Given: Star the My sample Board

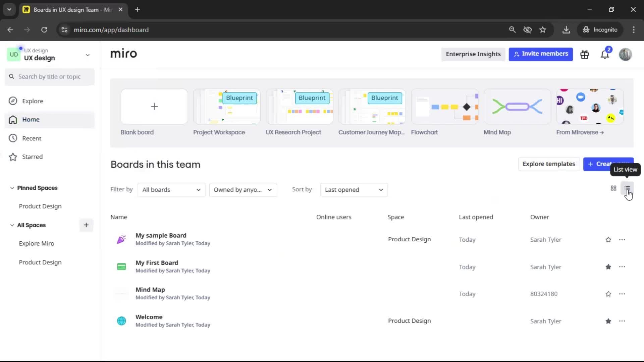Looking at the screenshot, I should pyautogui.click(x=608, y=240).
